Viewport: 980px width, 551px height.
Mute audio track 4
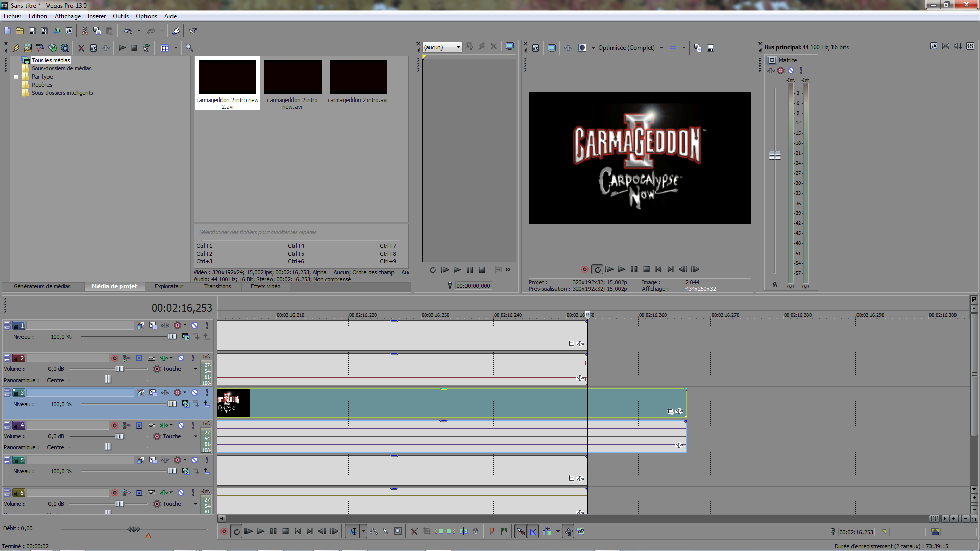coord(181,425)
